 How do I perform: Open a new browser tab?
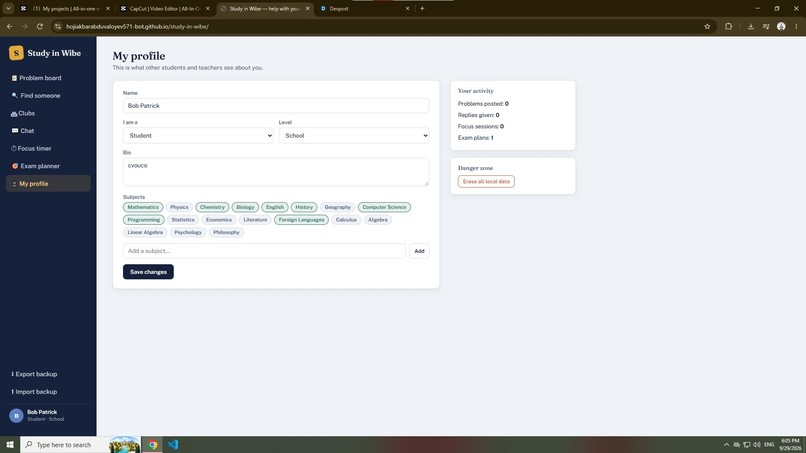click(x=422, y=8)
